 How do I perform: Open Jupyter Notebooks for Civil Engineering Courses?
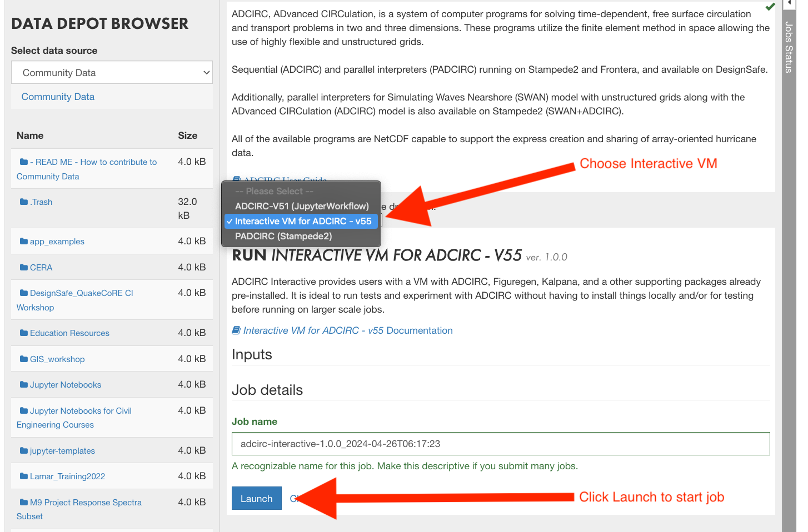[74, 418]
